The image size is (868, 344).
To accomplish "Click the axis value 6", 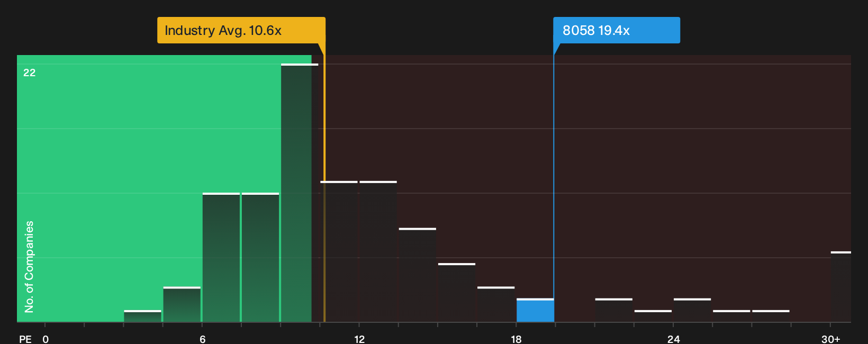I will coord(203,339).
